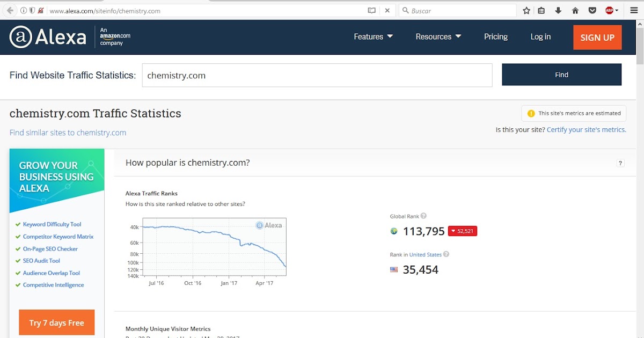Click the Find button
Screen dimensions: 644x338
(x=562, y=75)
